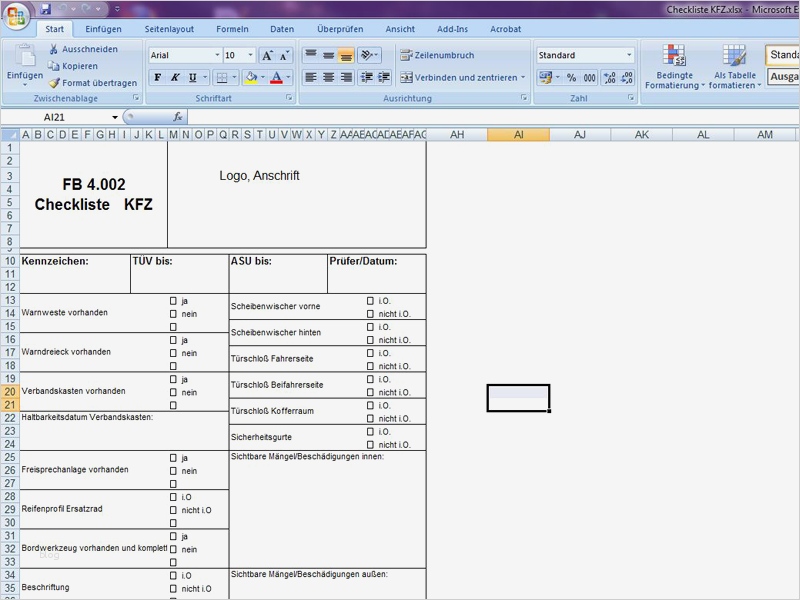Align text to bottom of cell
800x600 pixels.
346,55
